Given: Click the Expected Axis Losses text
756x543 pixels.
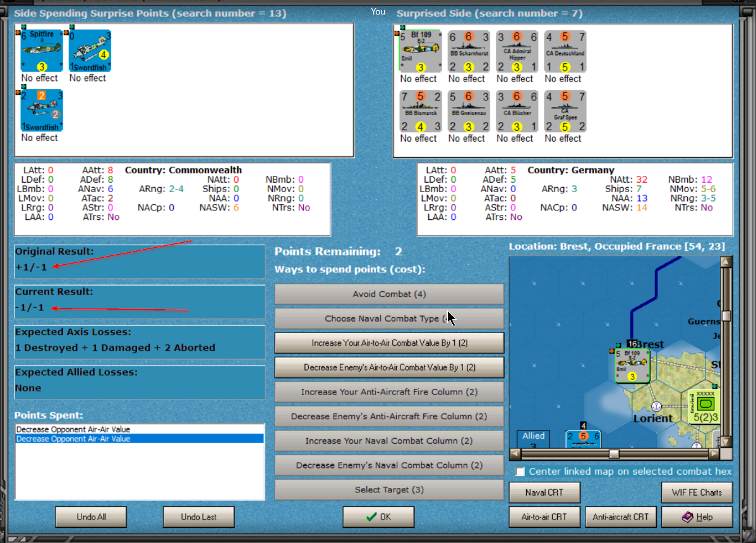Looking at the screenshot, I should 115,348.
